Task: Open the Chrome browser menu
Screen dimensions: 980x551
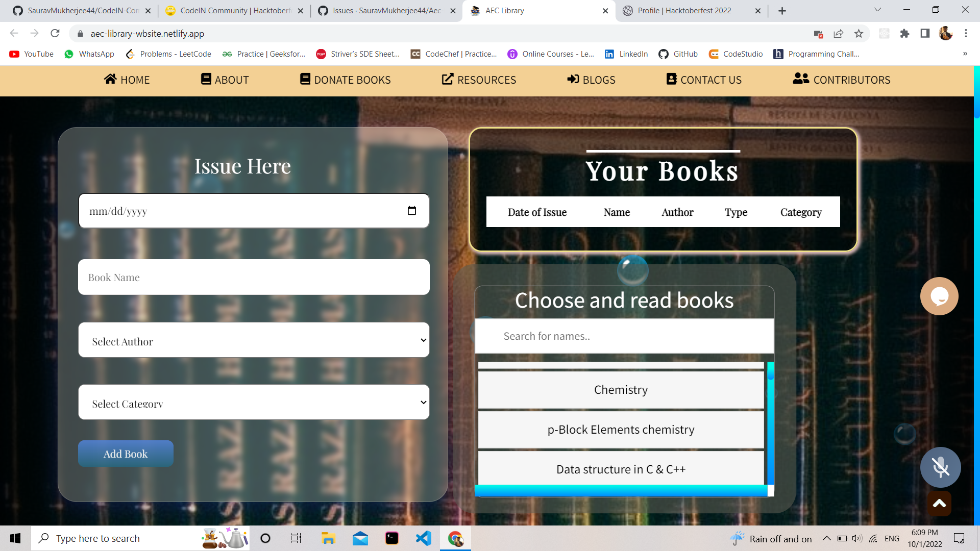Action: pos(966,34)
